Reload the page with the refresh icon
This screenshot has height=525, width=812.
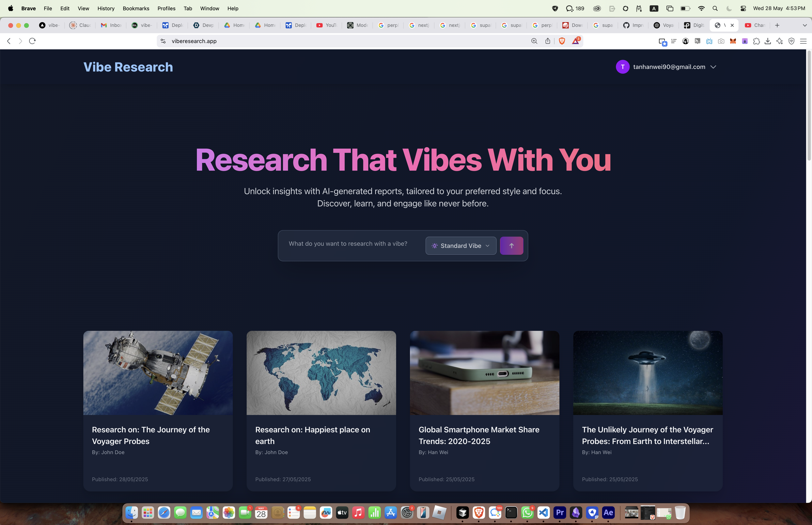32,41
